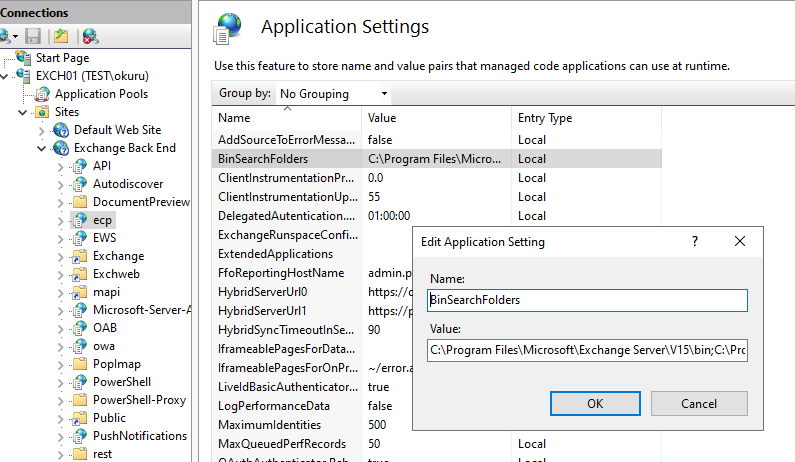The image size is (795, 462).
Task: Click the Up folder icon in Connections toolbar
Action: pyautogui.click(x=61, y=36)
